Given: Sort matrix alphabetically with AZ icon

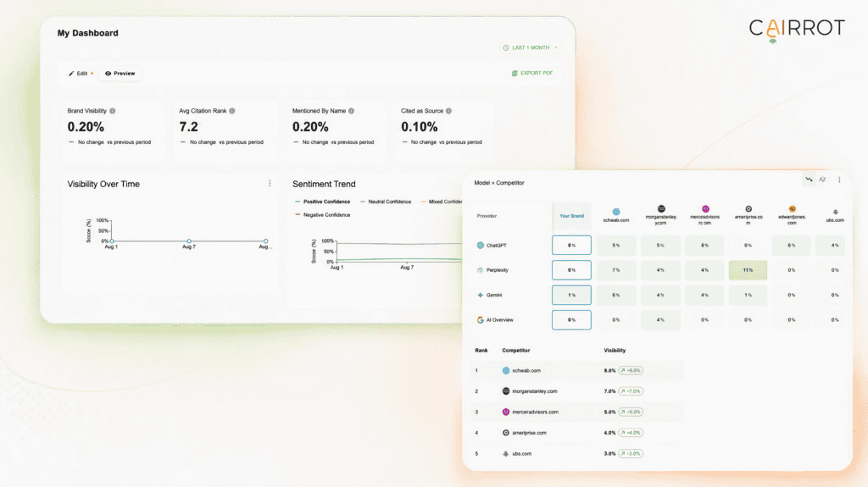Looking at the screenshot, I should (822, 180).
